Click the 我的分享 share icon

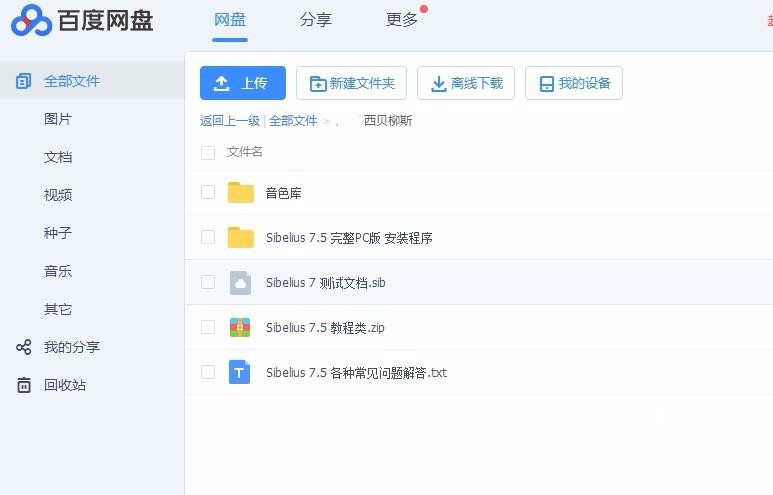click(x=24, y=347)
